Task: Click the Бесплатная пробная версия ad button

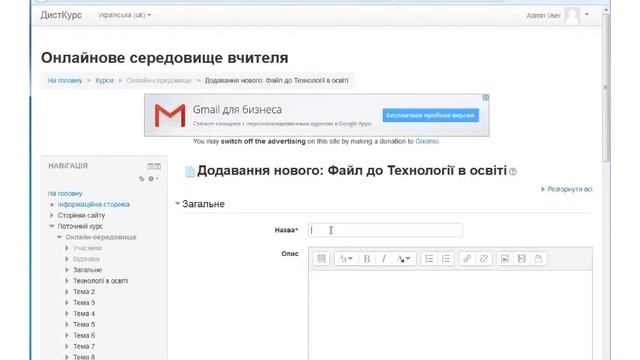Action: pos(431,115)
